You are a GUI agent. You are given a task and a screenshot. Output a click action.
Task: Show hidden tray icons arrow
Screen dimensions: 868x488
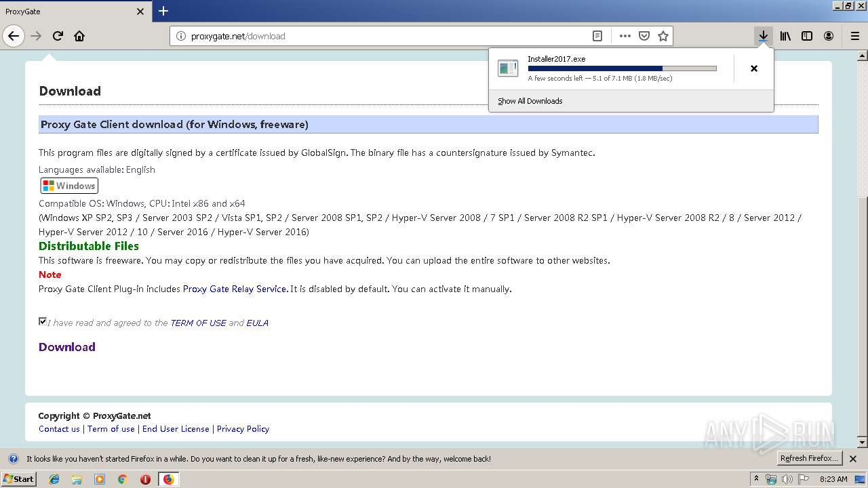pos(757,479)
